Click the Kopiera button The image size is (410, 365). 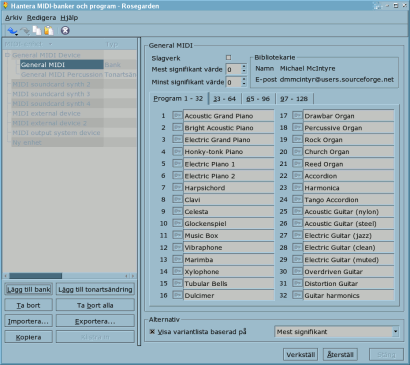click(x=29, y=337)
